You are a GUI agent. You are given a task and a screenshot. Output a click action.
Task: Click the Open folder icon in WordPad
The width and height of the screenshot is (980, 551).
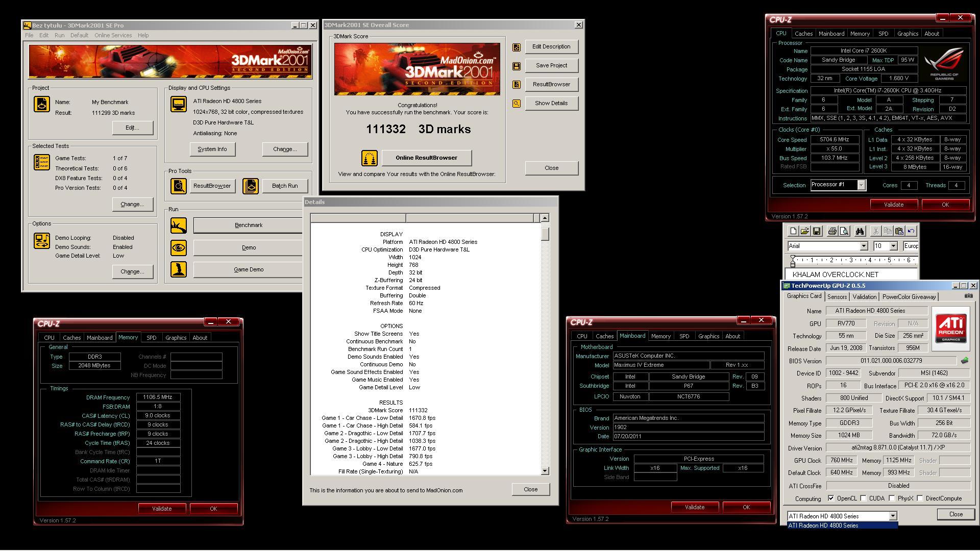point(805,231)
